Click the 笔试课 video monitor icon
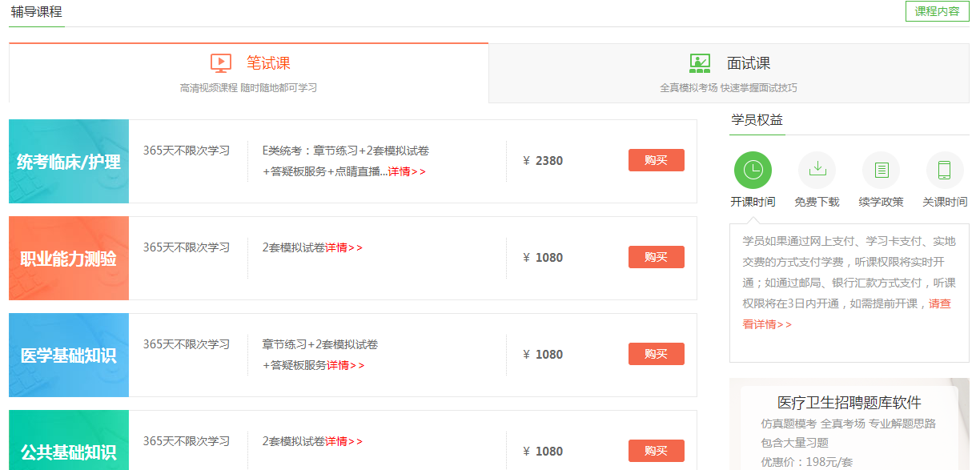 (x=221, y=63)
